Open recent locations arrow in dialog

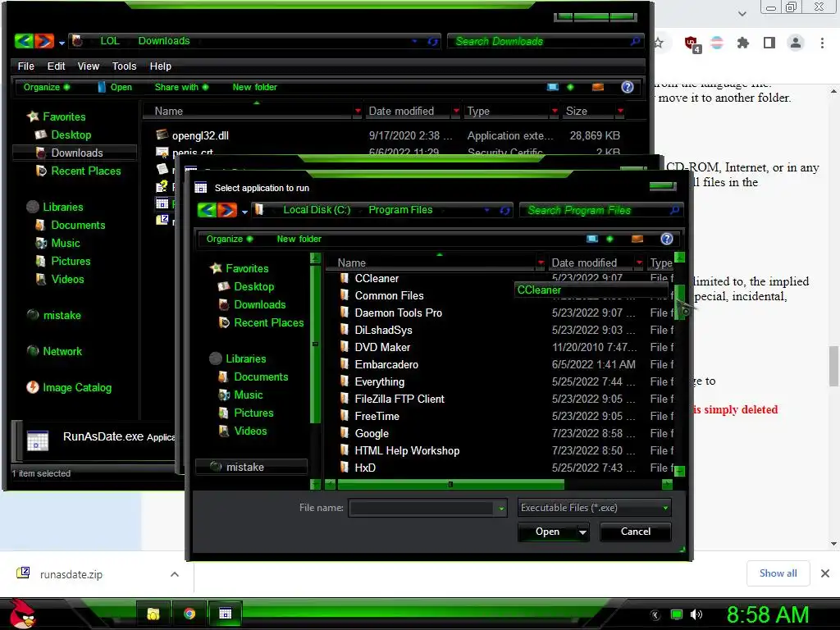(244, 211)
